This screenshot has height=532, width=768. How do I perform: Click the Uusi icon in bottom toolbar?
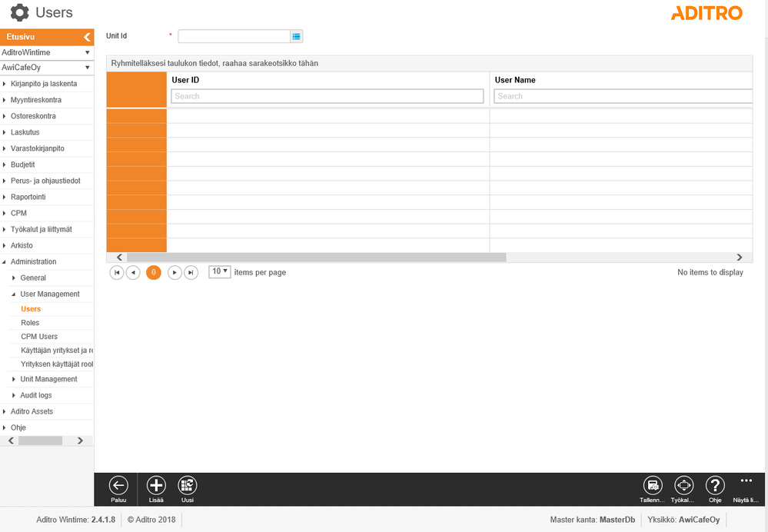(x=187, y=485)
